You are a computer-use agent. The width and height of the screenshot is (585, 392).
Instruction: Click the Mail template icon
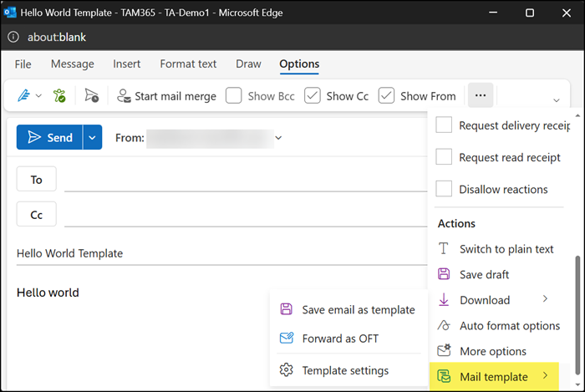(x=444, y=376)
